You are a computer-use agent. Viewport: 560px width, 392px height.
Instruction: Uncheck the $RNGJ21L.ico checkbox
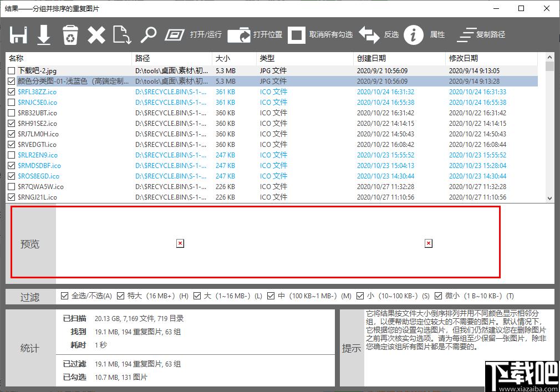[12, 197]
